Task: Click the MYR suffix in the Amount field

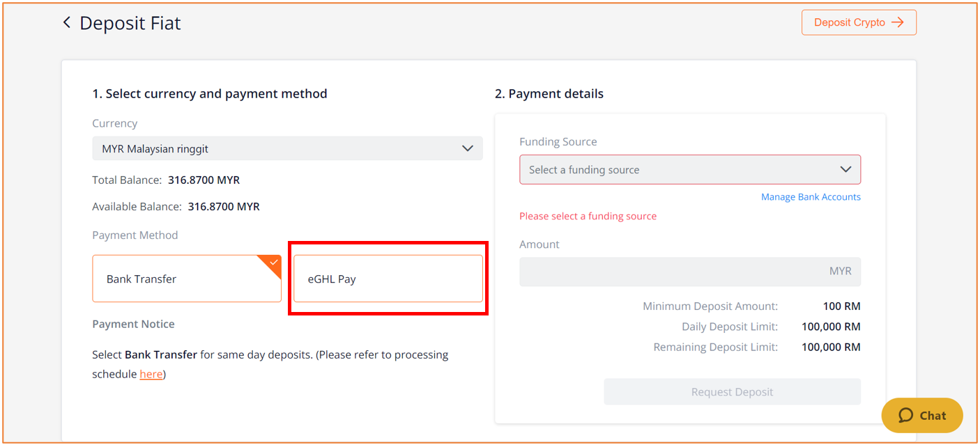Action: (x=840, y=272)
